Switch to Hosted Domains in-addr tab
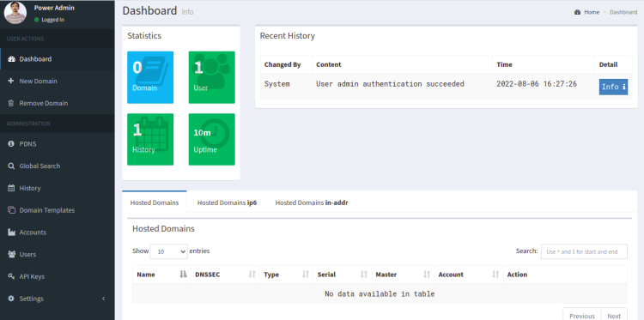This screenshot has height=320, width=644. click(x=312, y=202)
